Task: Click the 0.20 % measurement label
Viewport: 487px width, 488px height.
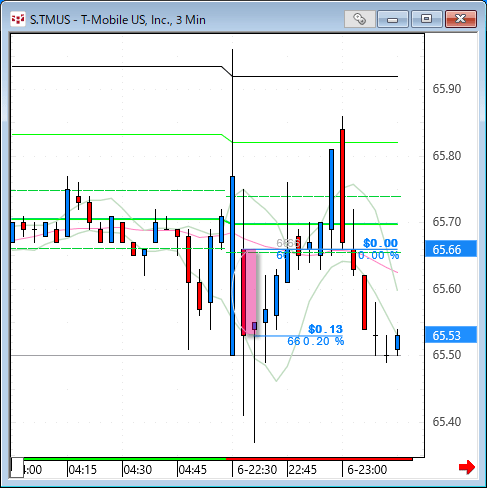Action: click(x=323, y=341)
